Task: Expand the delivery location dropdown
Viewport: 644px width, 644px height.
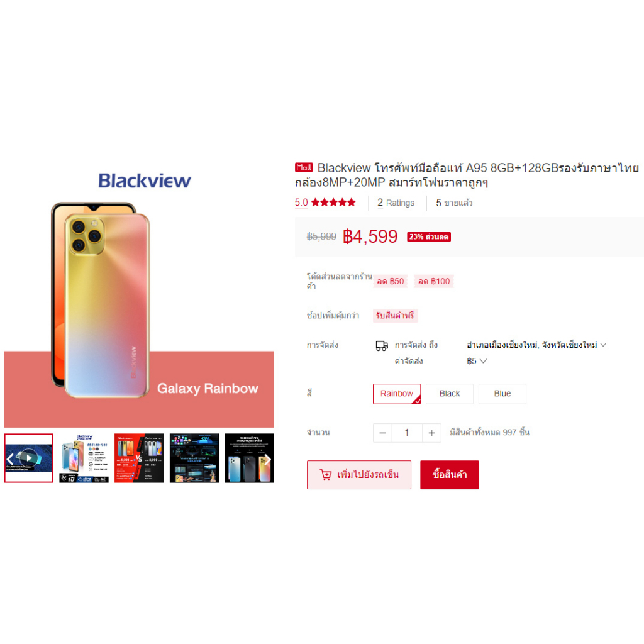Action: tap(536, 345)
